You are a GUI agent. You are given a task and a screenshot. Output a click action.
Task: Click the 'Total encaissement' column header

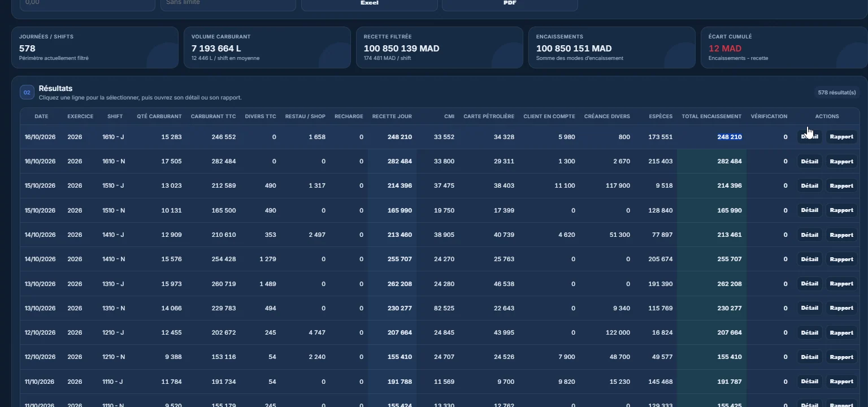pyautogui.click(x=711, y=116)
